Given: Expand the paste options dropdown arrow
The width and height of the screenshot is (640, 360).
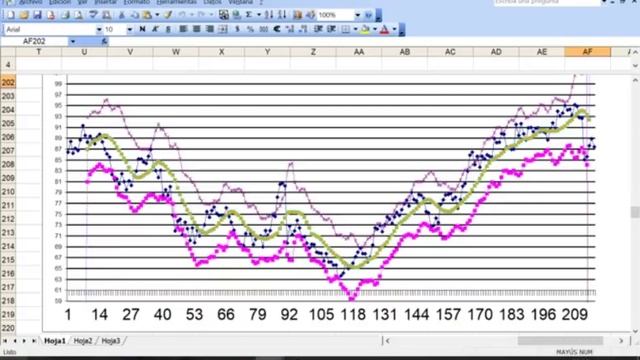Looking at the screenshot, I should tap(157, 15).
